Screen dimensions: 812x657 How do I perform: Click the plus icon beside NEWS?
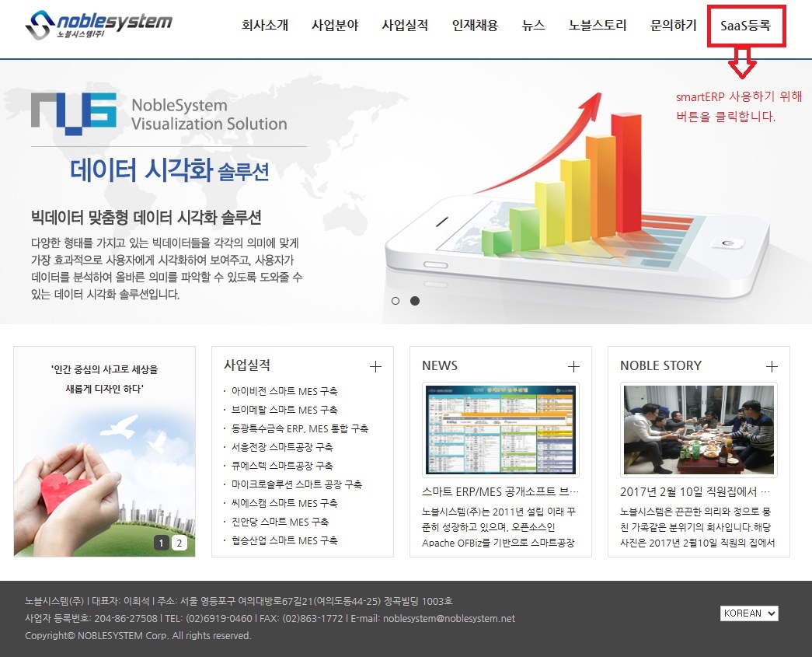(x=573, y=366)
